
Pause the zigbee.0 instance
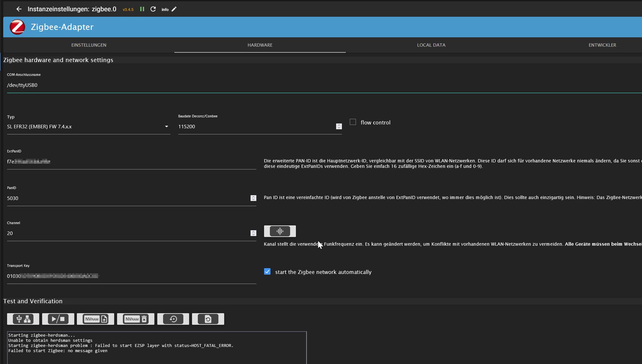tap(142, 9)
